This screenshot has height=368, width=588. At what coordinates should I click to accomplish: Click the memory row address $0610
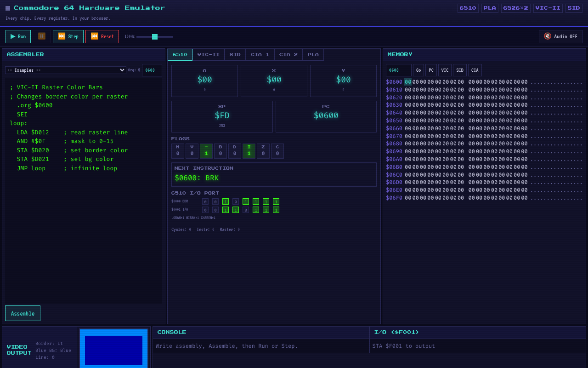coord(394,90)
